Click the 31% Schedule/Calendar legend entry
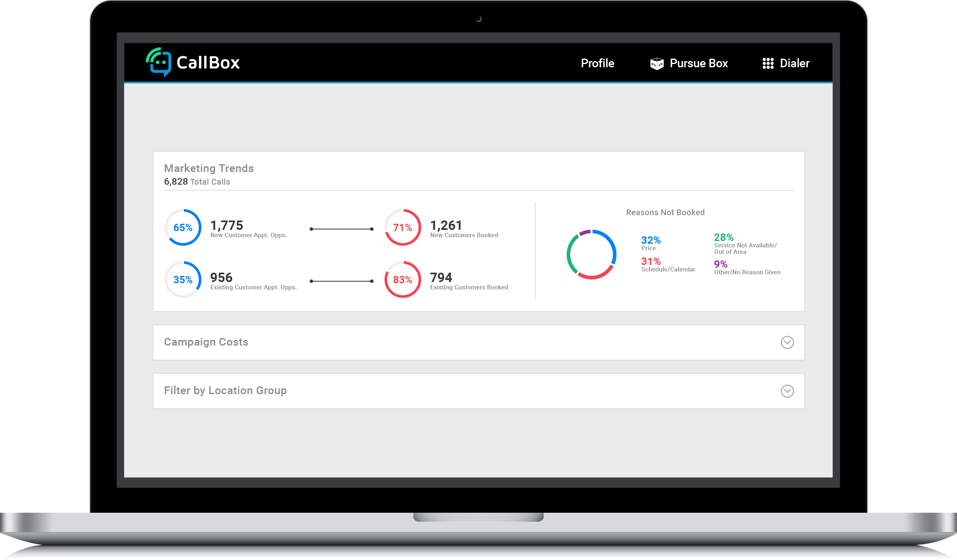 point(667,265)
